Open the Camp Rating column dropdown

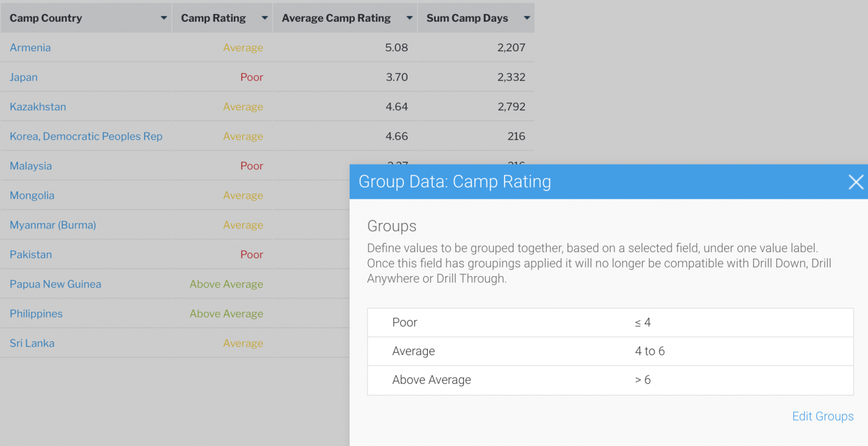(264, 17)
